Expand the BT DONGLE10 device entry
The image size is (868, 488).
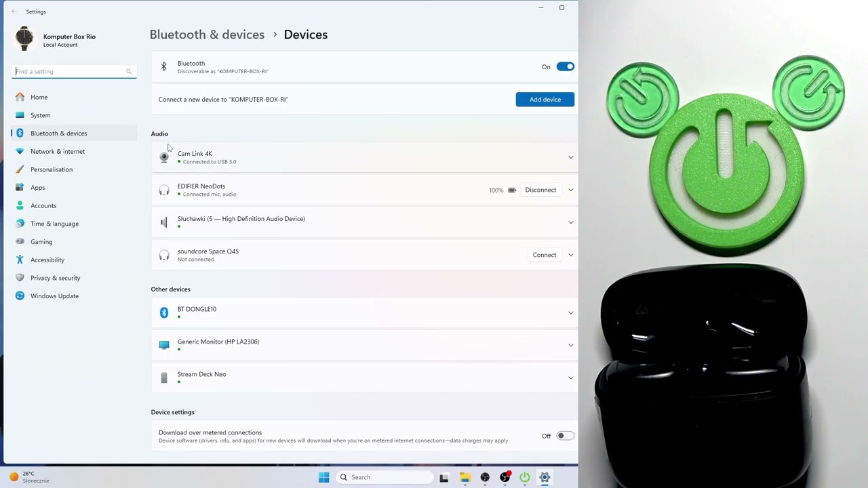570,312
